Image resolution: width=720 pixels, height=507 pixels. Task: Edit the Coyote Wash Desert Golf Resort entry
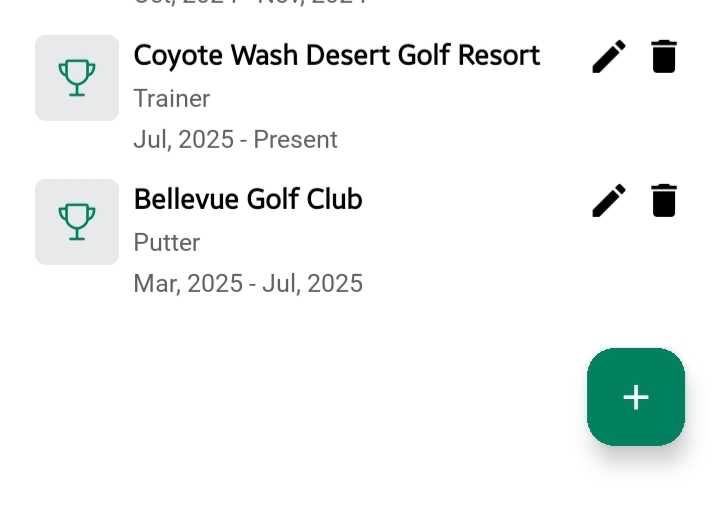pos(609,57)
